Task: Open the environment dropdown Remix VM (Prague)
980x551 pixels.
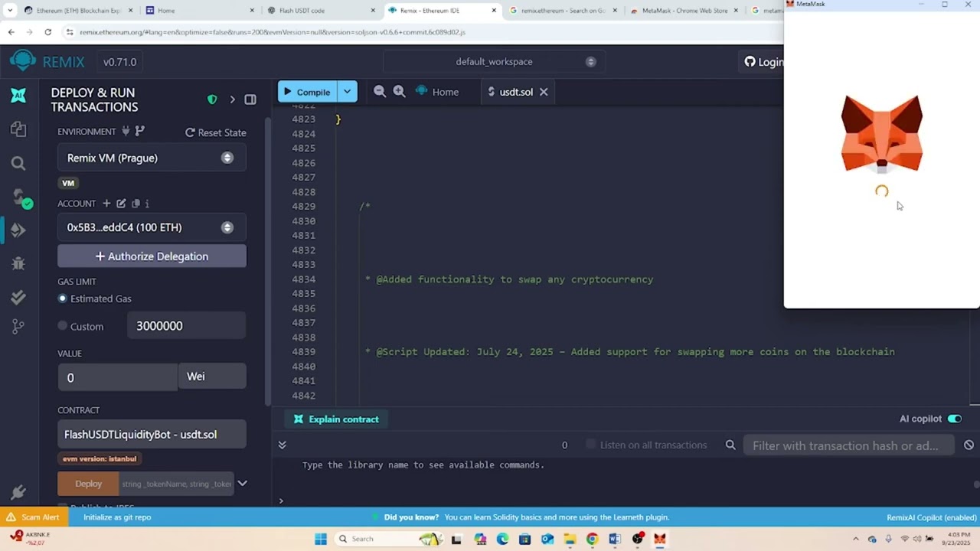Action: point(152,158)
